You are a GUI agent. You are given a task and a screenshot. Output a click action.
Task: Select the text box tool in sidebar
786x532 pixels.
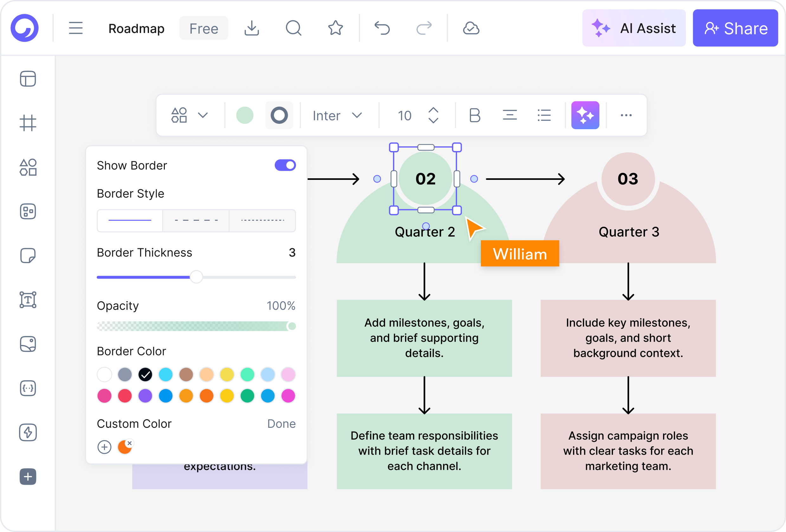point(28,300)
